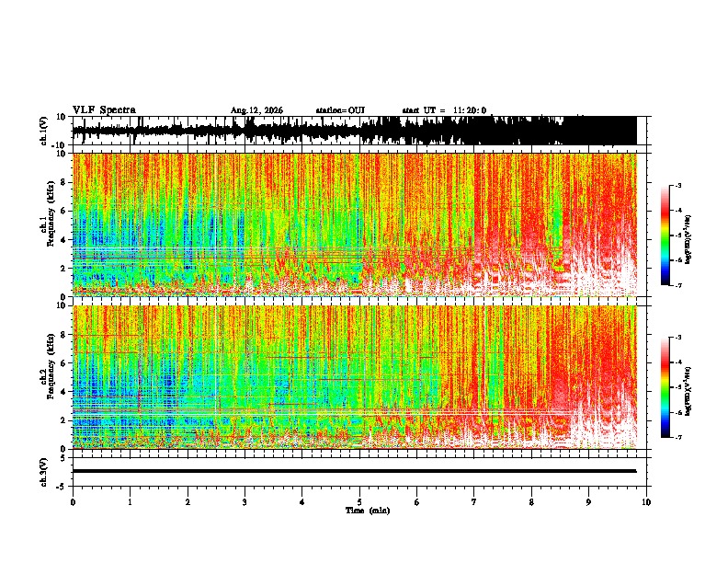Screen dimensions: 728x563
Task: Click inside the ch.2 frequency spectrogram
Action: coord(361,377)
